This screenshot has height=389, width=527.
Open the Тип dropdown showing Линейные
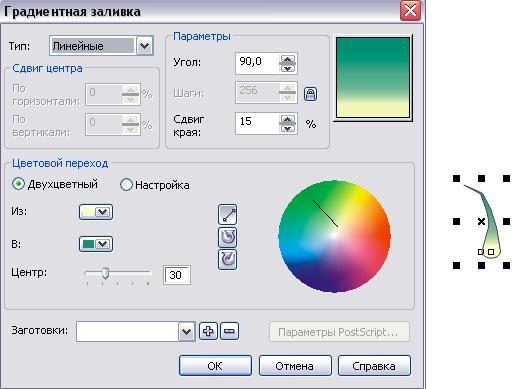click(x=145, y=46)
